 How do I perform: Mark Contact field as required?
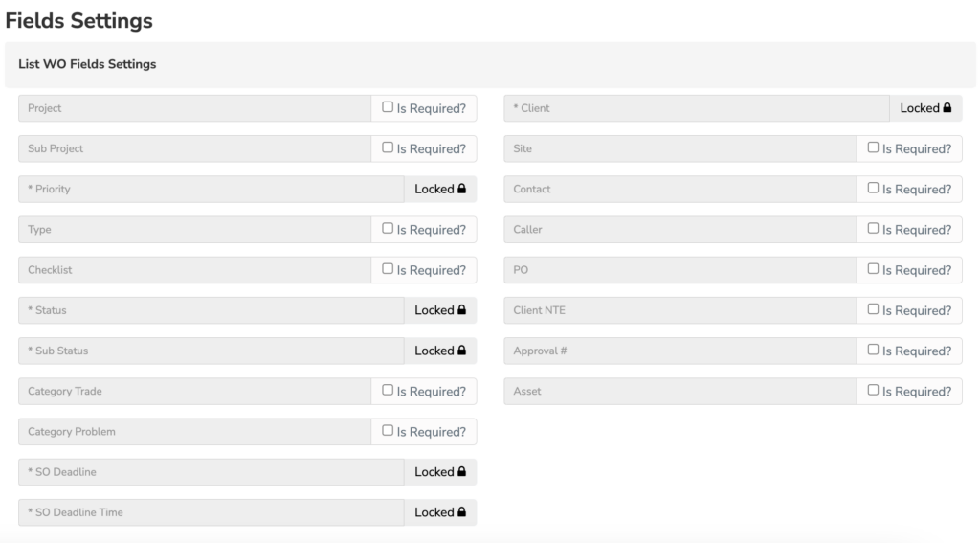click(x=873, y=188)
